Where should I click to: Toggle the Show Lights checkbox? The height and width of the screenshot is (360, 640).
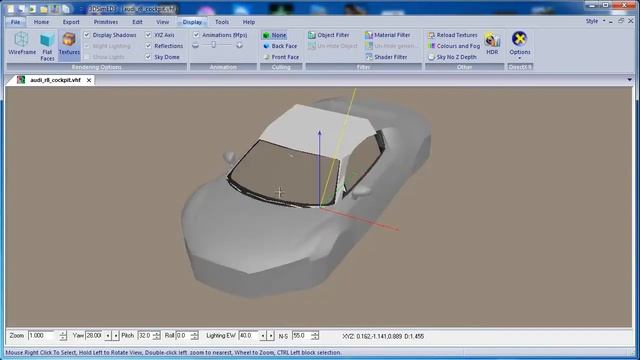point(87,57)
